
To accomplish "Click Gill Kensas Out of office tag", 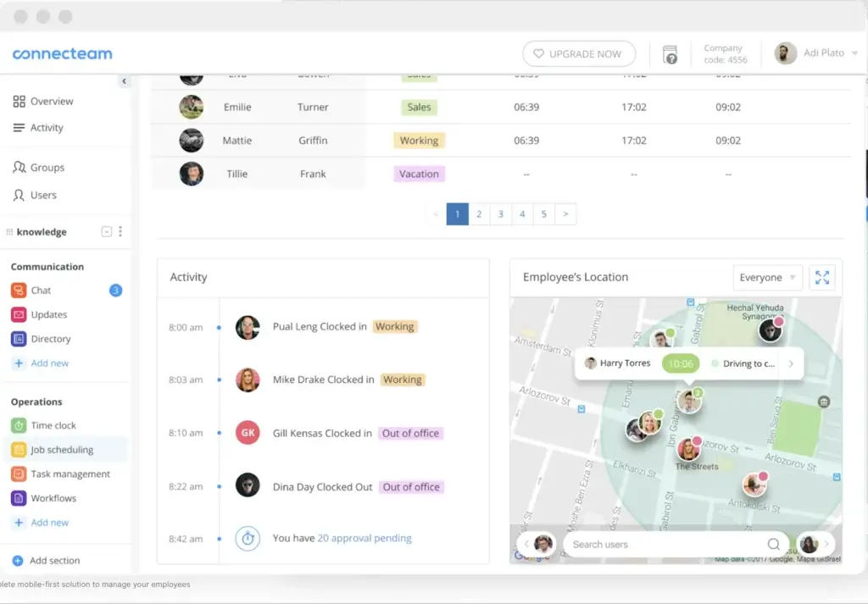I will [x=411, y=434].
